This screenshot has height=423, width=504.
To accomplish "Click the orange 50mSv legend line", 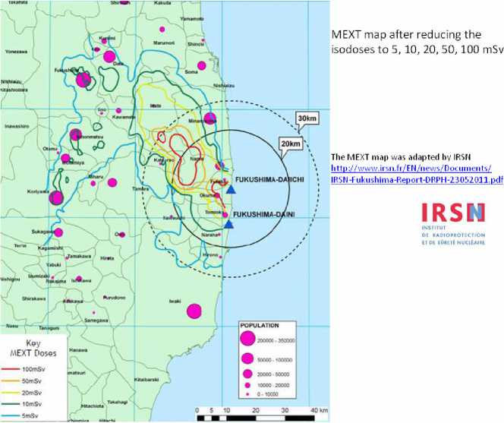I will tap(11, 381).
